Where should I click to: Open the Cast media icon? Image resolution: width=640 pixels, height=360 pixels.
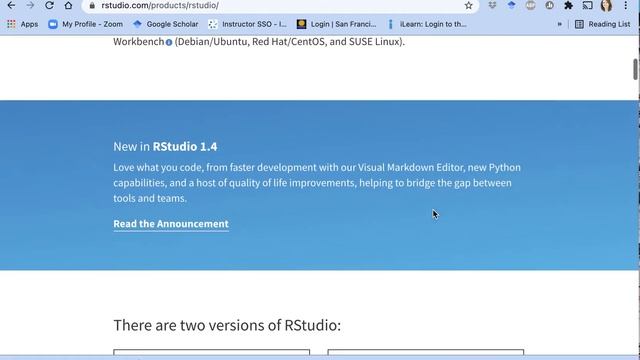pos(587,5)
